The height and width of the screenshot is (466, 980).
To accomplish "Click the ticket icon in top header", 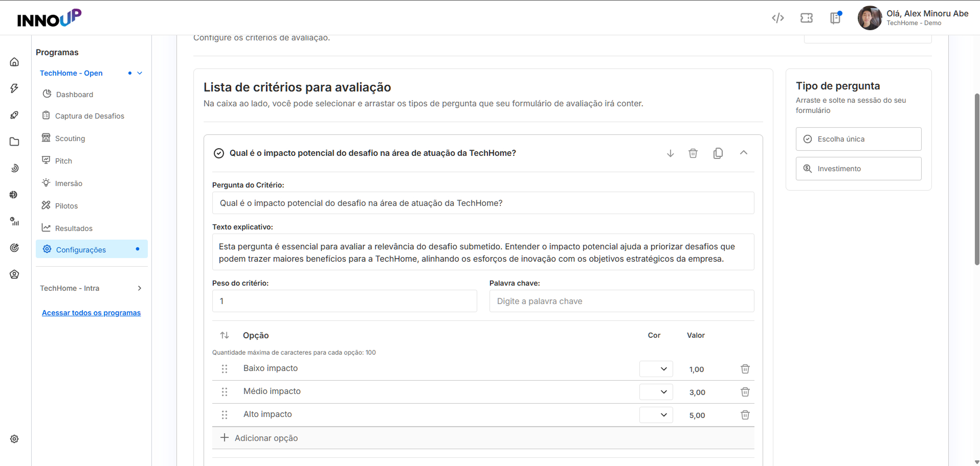I will (x=807, y=18).
